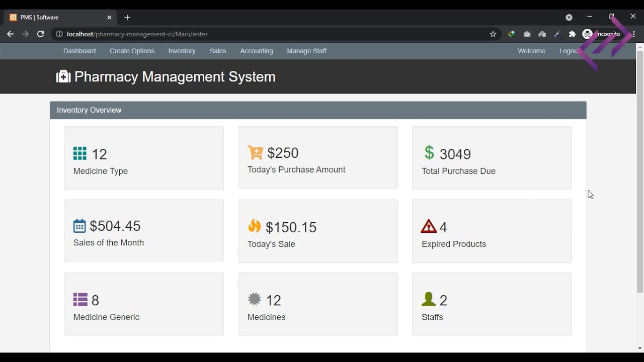The image size is (644, 362).
Task: Click the gray Medicines badge icon
Action: tap(255, 299)
